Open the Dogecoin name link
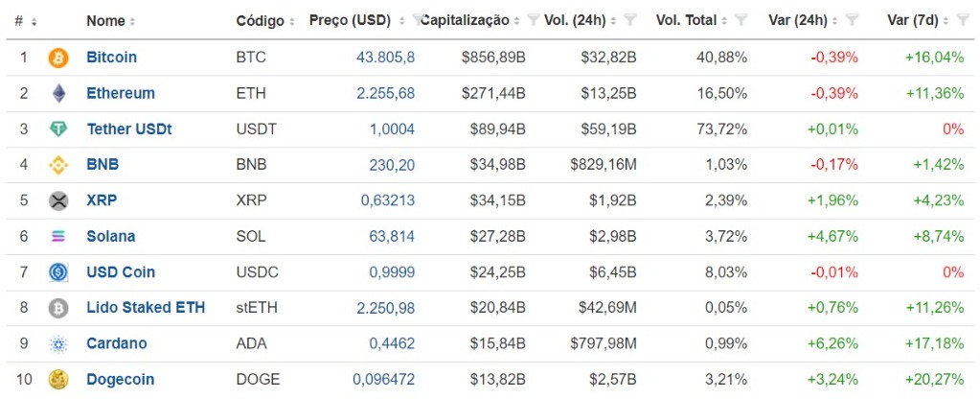The width and height of the screenshot is (980, 399). [x=120, y=380]
